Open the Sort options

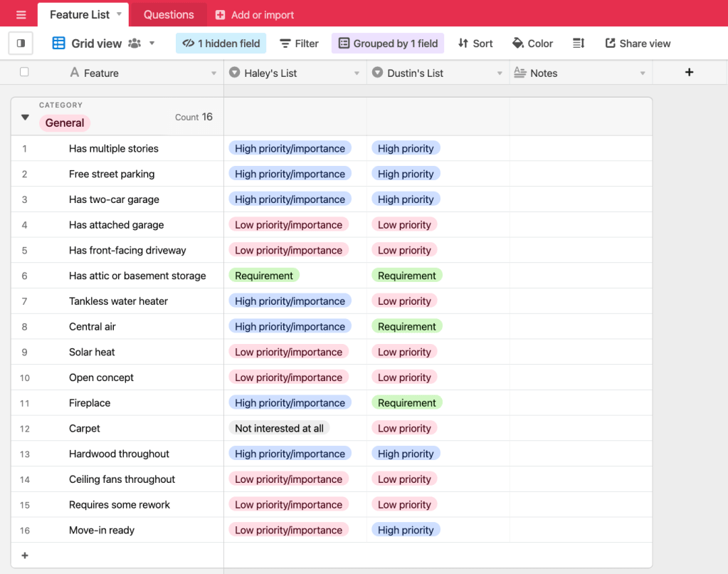tap(475, 43)
